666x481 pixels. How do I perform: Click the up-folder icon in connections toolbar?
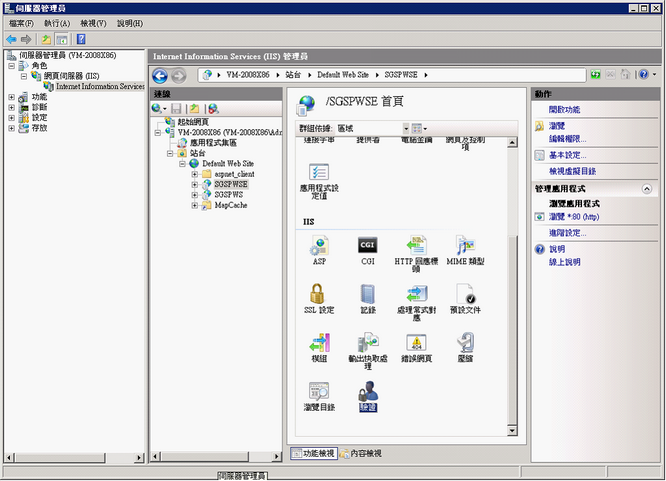click(195, 109)
